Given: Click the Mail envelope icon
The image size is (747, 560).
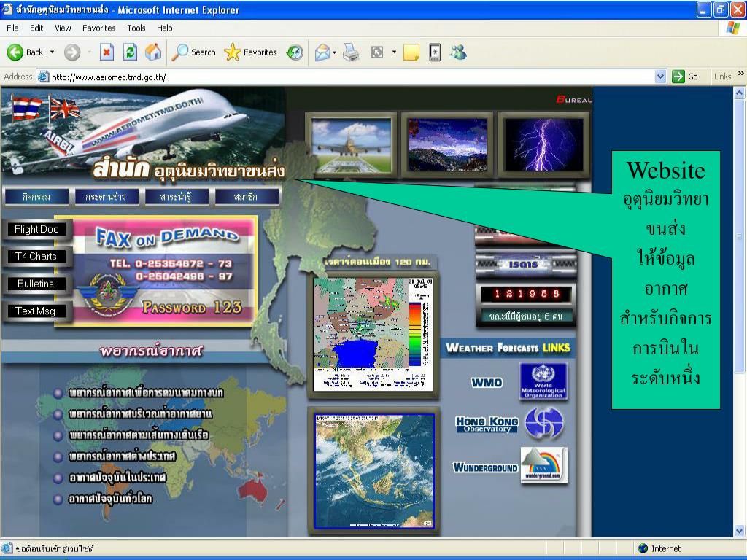Looking at the screenshot, I should (x=322, y=52).
